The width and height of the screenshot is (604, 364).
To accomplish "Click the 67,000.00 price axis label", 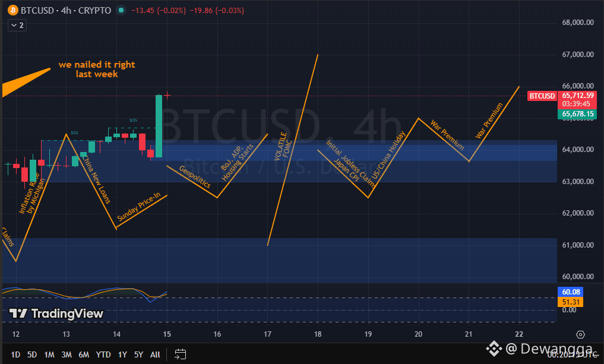I will 578,54.
